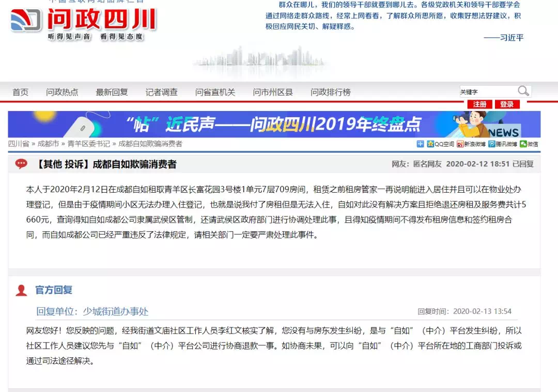
Task: Click 回复单位：少城街道办事处
Action: [92, 311]
